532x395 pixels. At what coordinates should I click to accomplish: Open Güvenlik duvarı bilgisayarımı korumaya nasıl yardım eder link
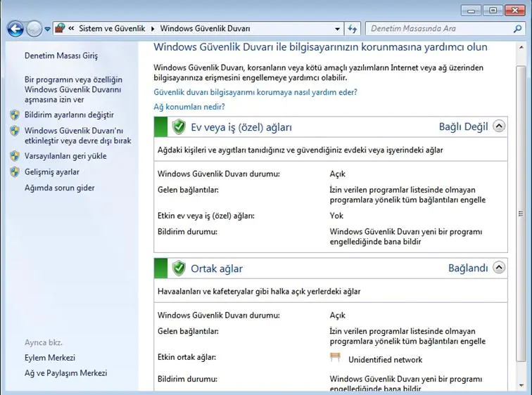pyautogui.click(x=255, y=92)
